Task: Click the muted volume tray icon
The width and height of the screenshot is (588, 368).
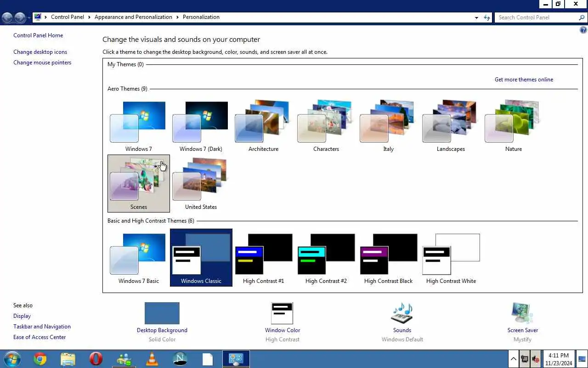Action: coord(535,359)
